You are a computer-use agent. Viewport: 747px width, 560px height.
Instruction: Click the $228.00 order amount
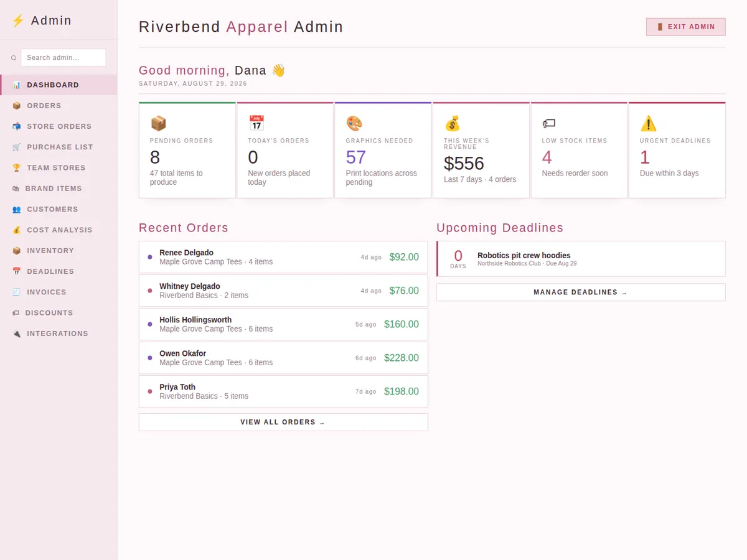(x=402, y=358)
